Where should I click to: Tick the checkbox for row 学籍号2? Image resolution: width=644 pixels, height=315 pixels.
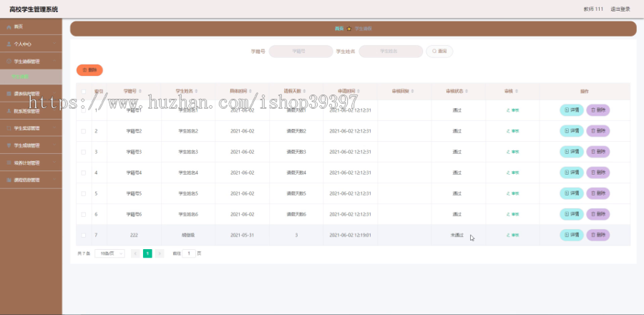point(84,131)
